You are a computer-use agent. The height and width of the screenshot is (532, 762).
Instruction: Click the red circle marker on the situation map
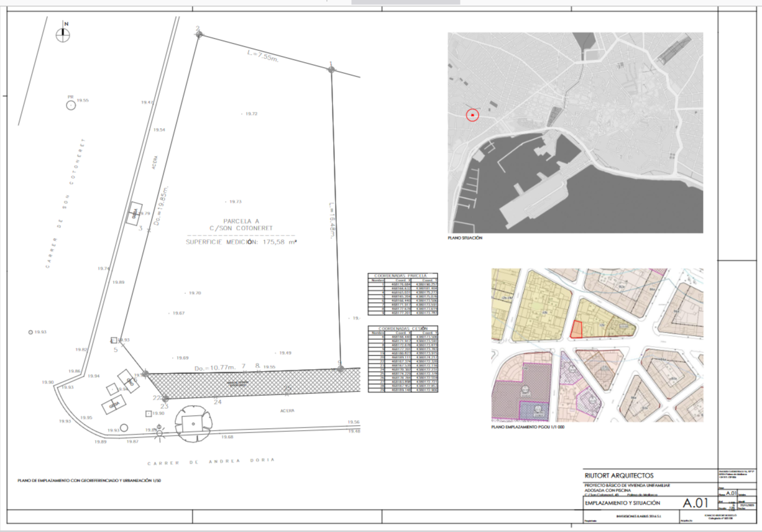[x=472, y=115]
